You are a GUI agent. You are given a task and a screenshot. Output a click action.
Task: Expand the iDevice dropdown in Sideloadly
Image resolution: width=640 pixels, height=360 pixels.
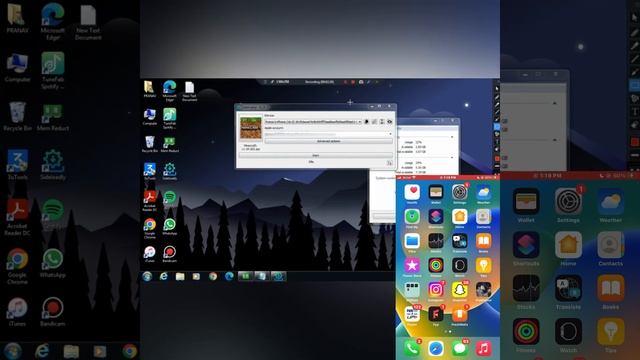click(x=360, y=122)
